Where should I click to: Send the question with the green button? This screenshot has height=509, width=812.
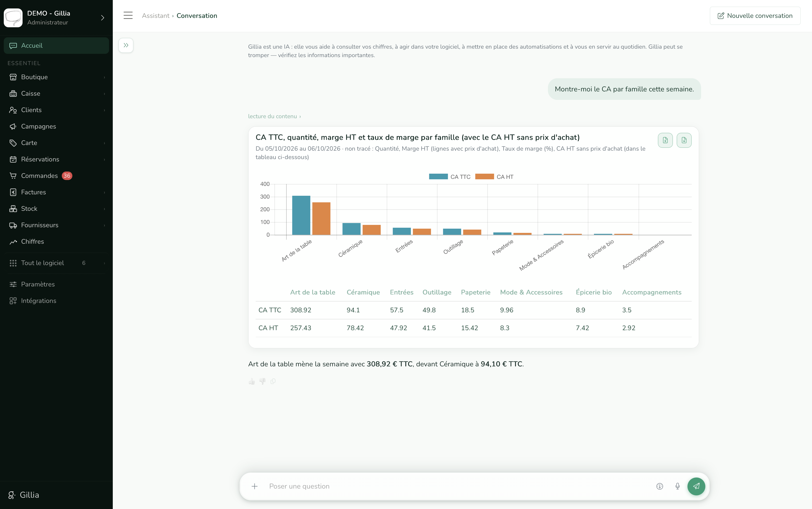pos(696,486)
